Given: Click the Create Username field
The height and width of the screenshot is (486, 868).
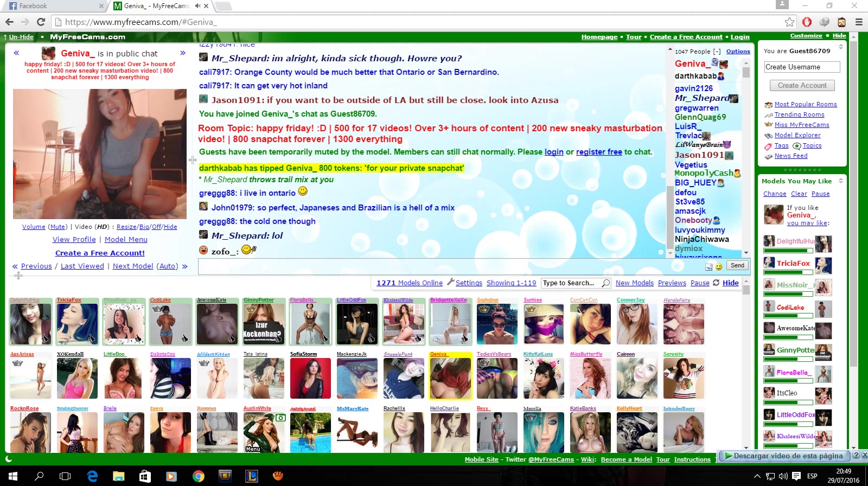Looking at the screenshot, I should 802,67.
